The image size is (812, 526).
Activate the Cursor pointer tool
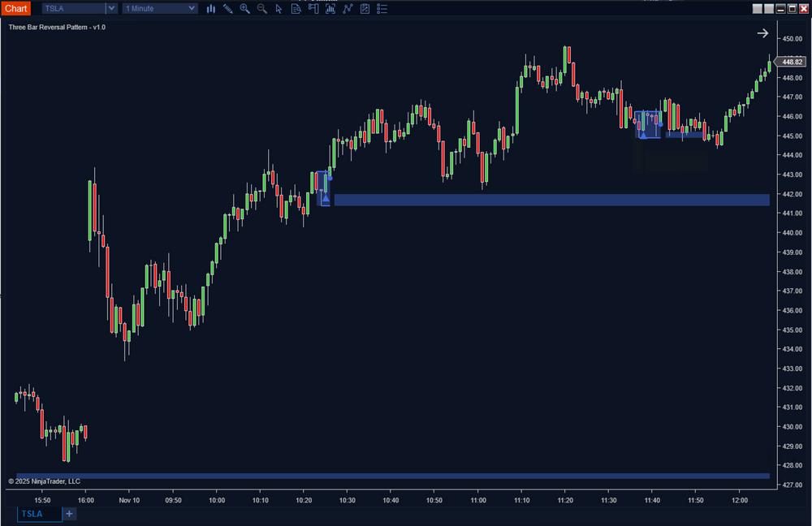pos(279,9)
